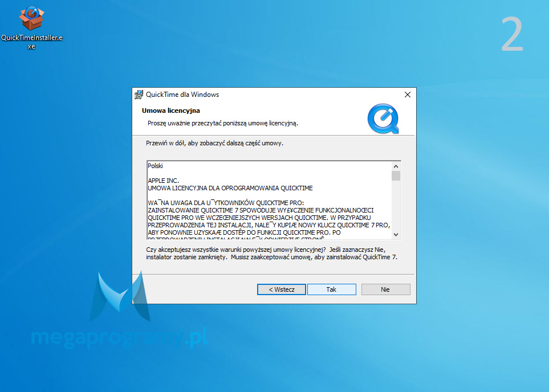The width and height of the screenshot is (549, 392).
Task: Click "UMOWA LICENCYJNA DLA OPROGRAMOWANIA QUICKTIME" line
Action: 230,188
